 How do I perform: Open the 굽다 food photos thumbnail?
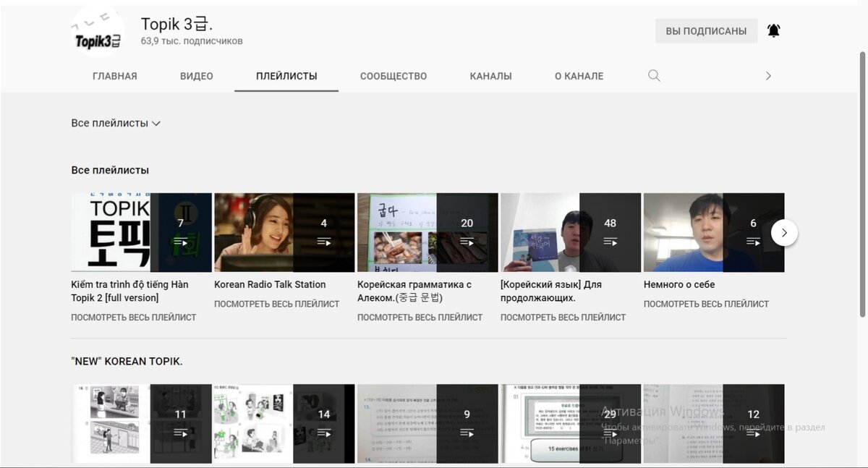(427, 232)
